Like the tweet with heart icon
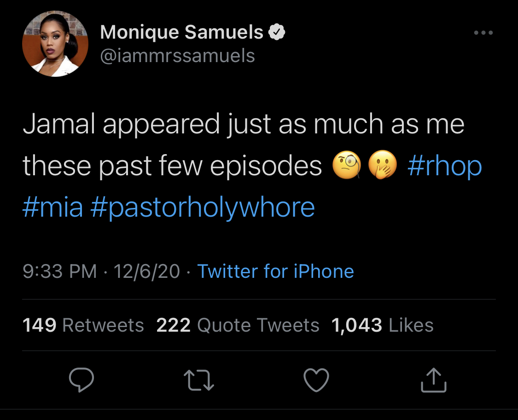 coord(316,380)
